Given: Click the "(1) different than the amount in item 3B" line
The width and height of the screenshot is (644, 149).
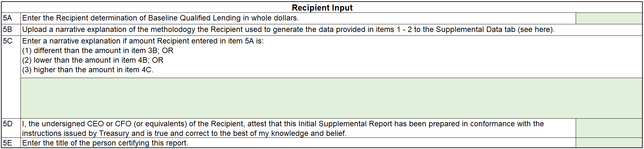Looking at the screenshot, I should click(x=98, y=51).
